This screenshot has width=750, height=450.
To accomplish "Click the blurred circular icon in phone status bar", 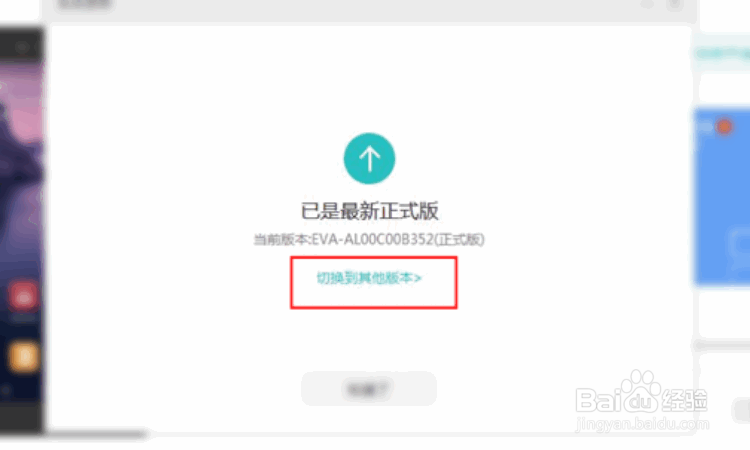I will [21, 47].
